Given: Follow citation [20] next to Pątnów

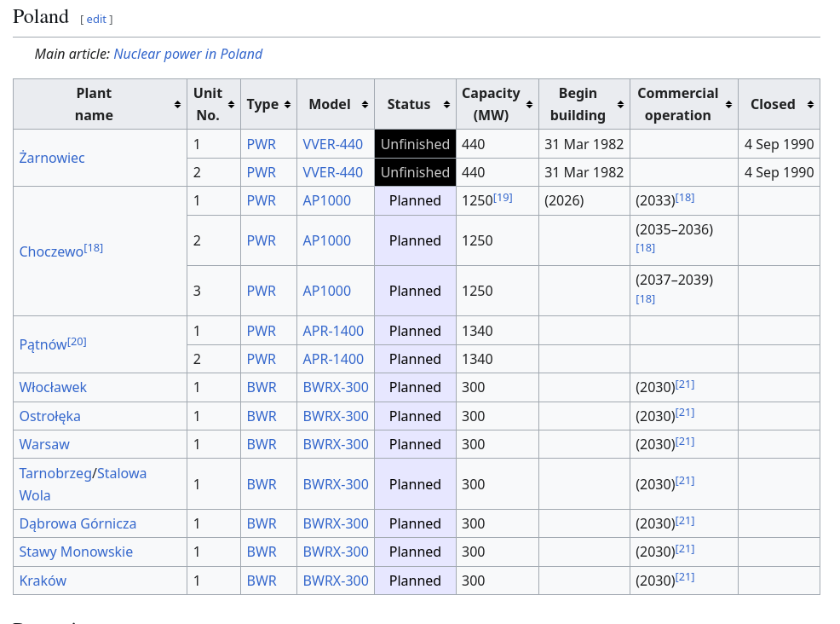Looking at the screenshot, I should (77, 342).
